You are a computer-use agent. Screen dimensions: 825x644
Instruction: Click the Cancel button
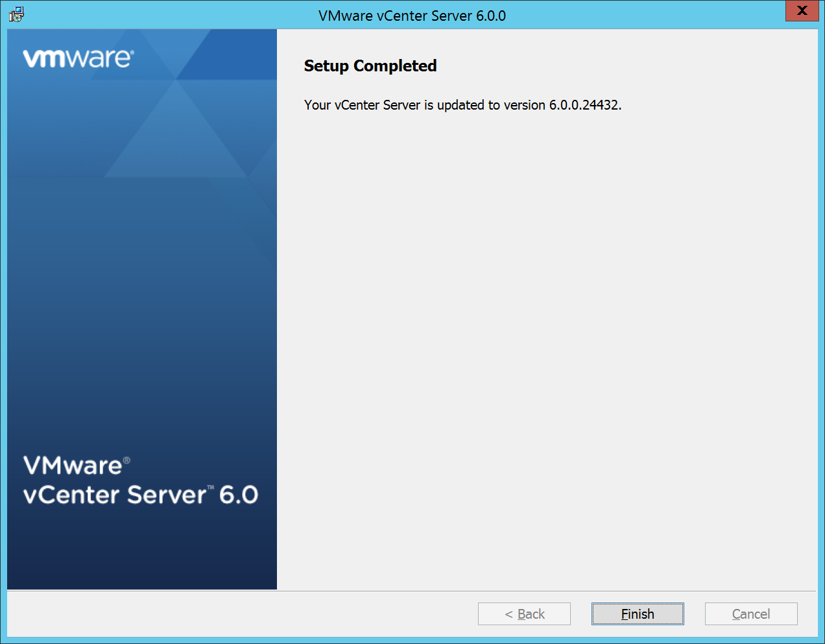[750, 614]
